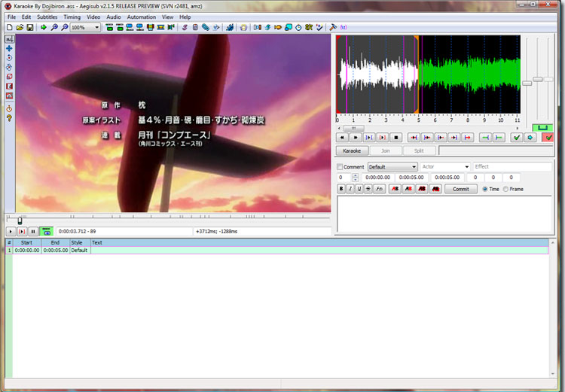Select the Drag subtitles visual tool
The width and height of the screenshot is (565, 392).
[x=9, y=48]
